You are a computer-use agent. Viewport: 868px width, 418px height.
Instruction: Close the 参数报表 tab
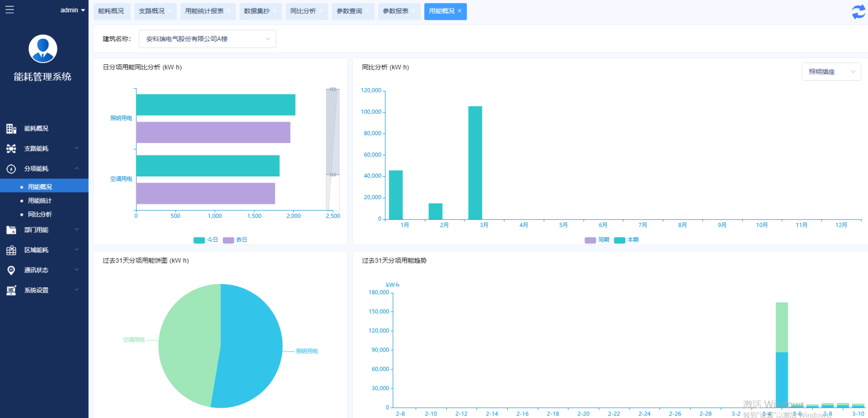click(x=413, y=11)
